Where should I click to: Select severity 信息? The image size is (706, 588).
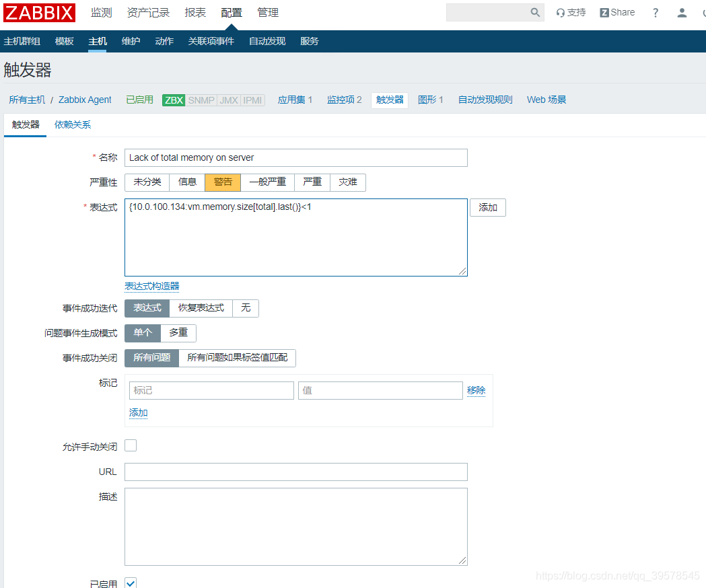coord(187,182)
